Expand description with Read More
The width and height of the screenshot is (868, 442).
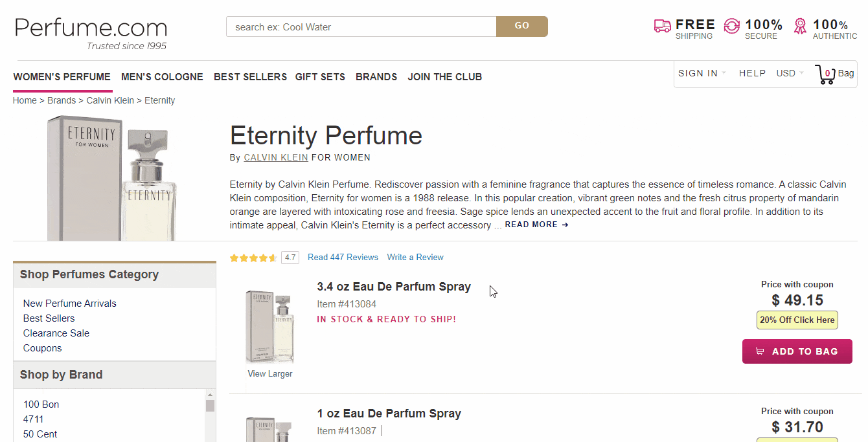click(536, 225)
